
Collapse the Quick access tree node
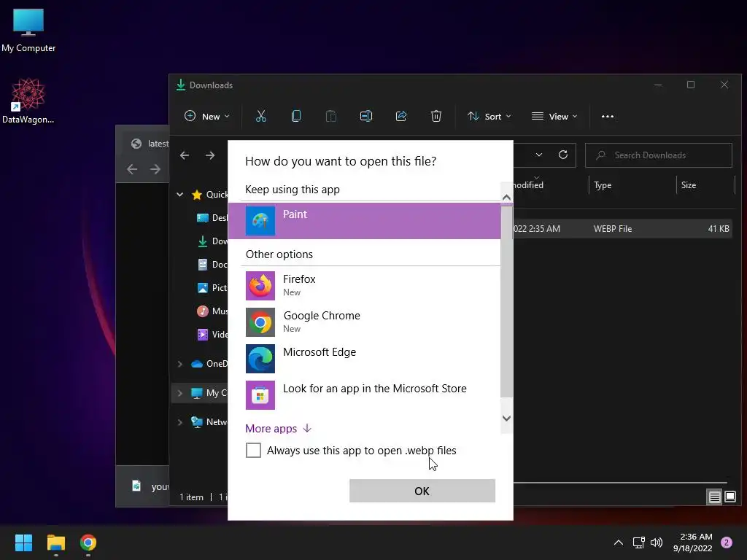pos(180,194)
